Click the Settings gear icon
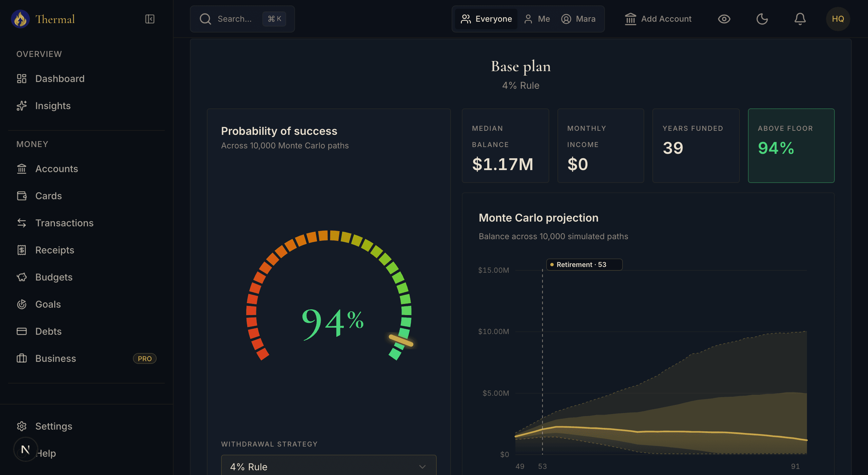Screen dimensions: 868x475 22,426
